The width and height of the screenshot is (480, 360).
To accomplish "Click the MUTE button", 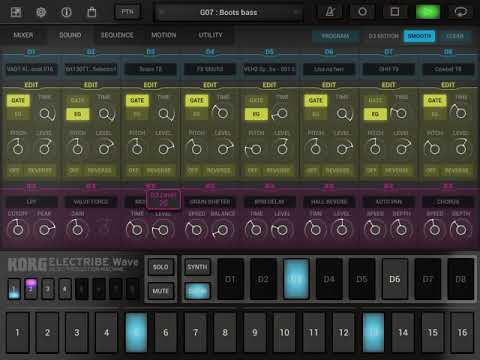I will pyautogui.click(x=161, y=291).
